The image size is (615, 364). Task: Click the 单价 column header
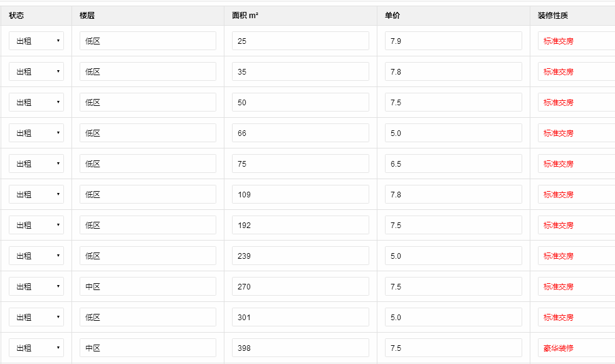pos(392,15)
